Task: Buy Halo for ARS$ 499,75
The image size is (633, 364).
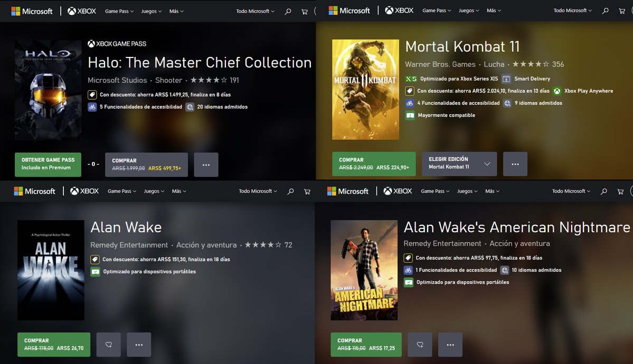Action: coord(147,165)
